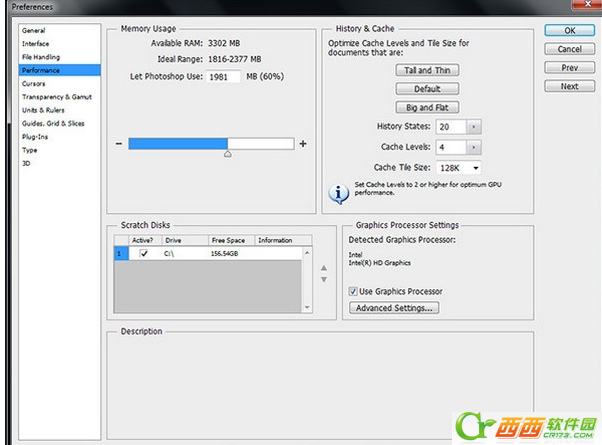Click scratch disks list scroll down arrow

(307, 307)
